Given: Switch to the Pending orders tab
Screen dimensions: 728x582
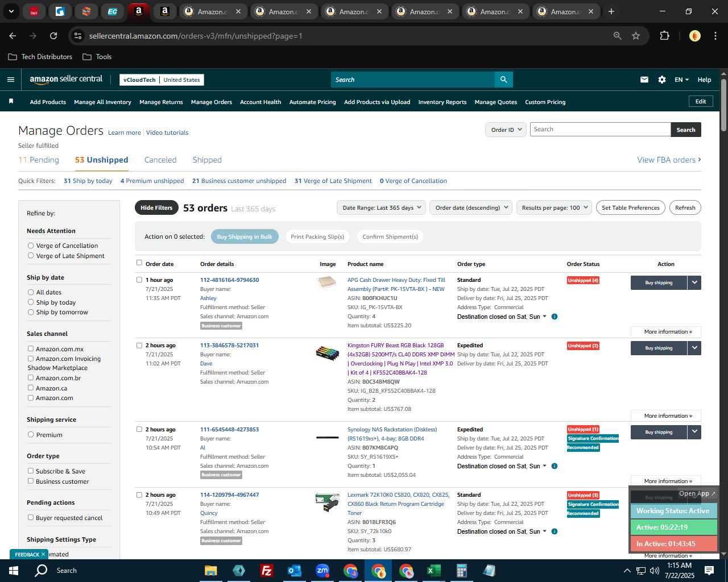Looking at the screenshot, I should [39, 160].
